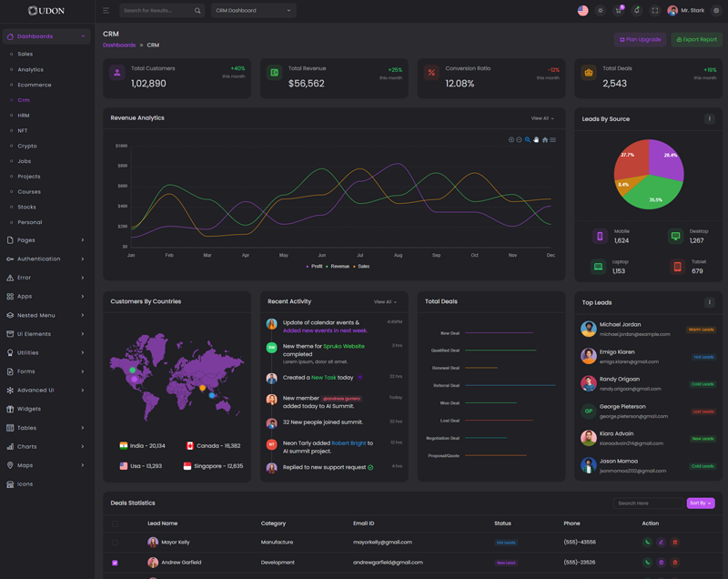The height and width of the screenshot is (579, 728).
Task: Open the shopping cart in header
Action: 619,11
